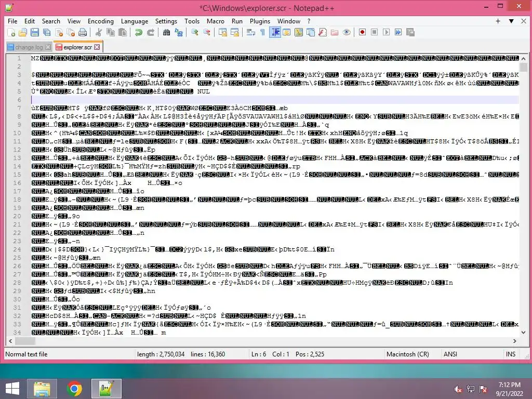The image size is (532, 399).
Task: Cut selection with the scissors icon
Action: tap(99, 32)
